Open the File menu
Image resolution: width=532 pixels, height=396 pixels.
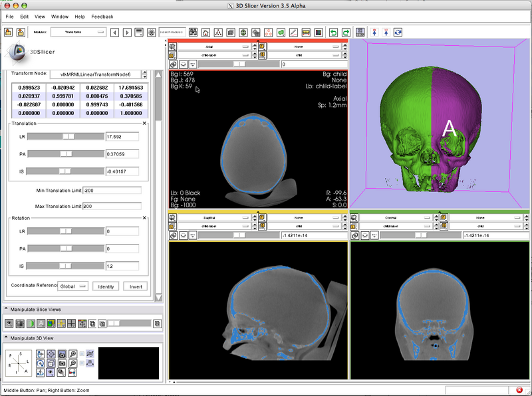tap(9, 17)
